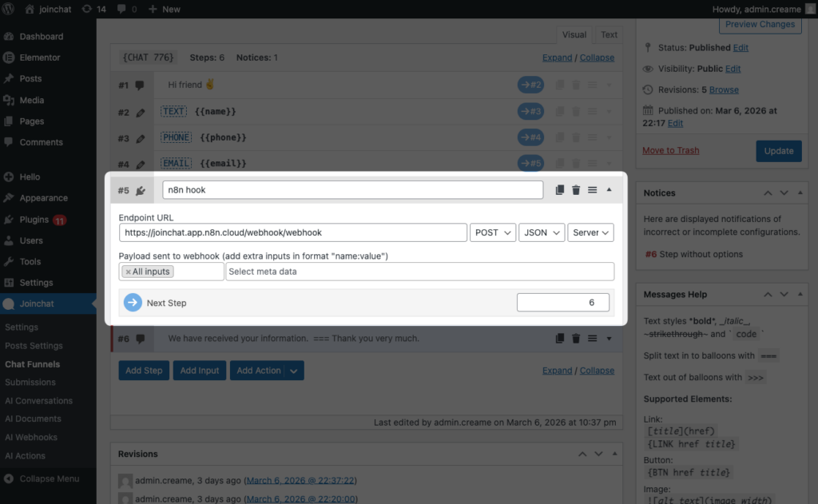Click bottom Collapse link below steps
Image resolution: width=818 pixels, height=504 pixels.
597,371
